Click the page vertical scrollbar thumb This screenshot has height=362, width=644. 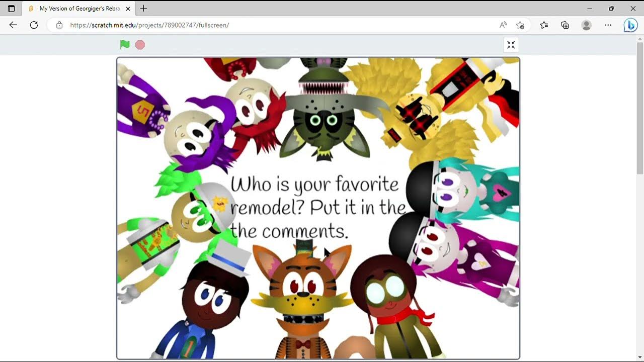(639, 108)
